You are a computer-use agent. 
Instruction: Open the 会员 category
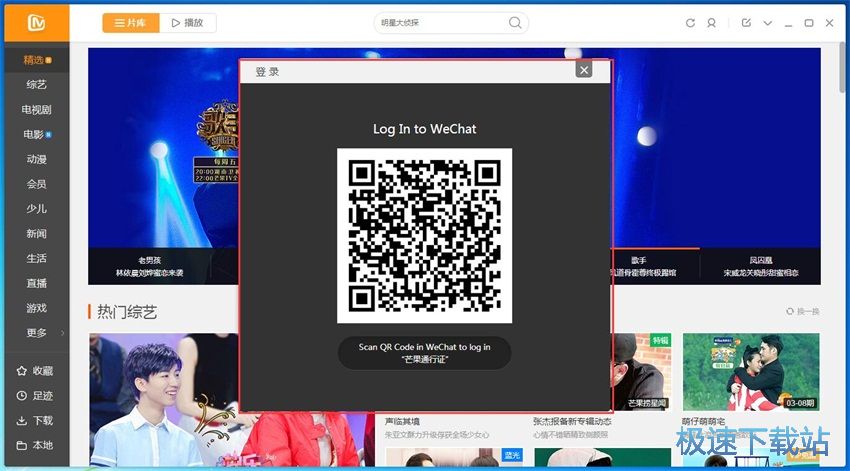point(37,184)
